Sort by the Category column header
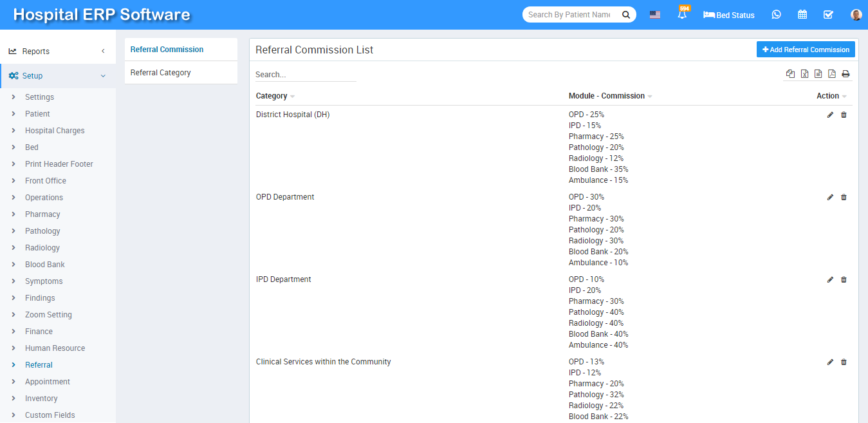Image resolution: width=868 pixels, height=423 pixels. 272,96
